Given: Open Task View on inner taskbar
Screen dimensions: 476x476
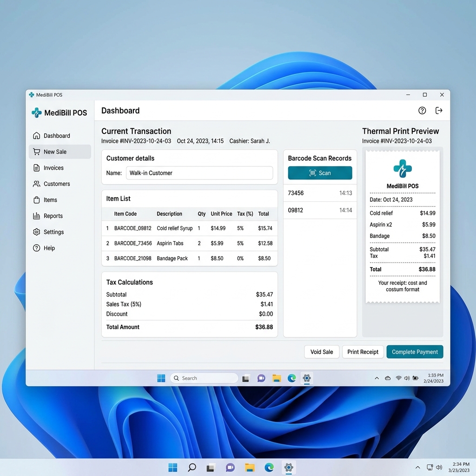Looking at the screenshot, I should (x=245, y=378).
